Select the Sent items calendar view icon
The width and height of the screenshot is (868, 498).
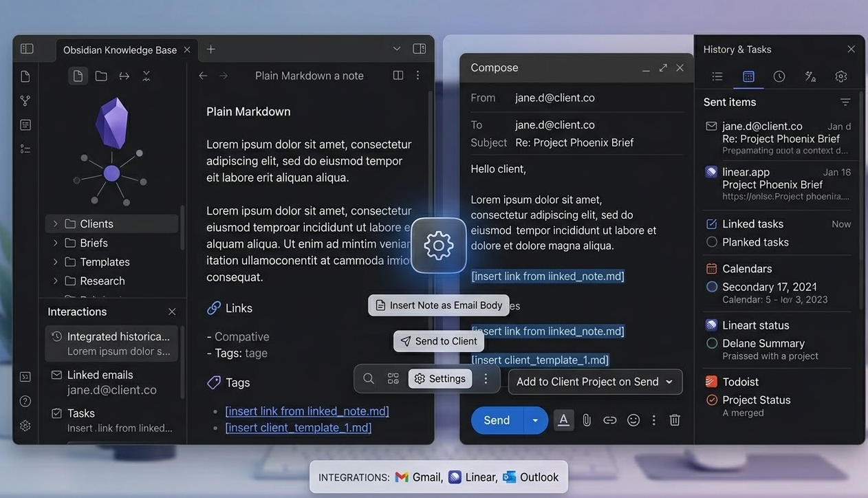tap(748, 76)
